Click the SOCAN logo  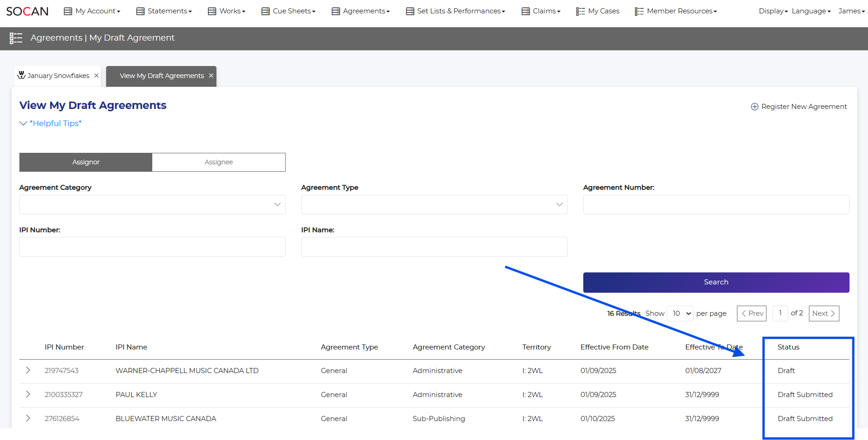point(27,11)
